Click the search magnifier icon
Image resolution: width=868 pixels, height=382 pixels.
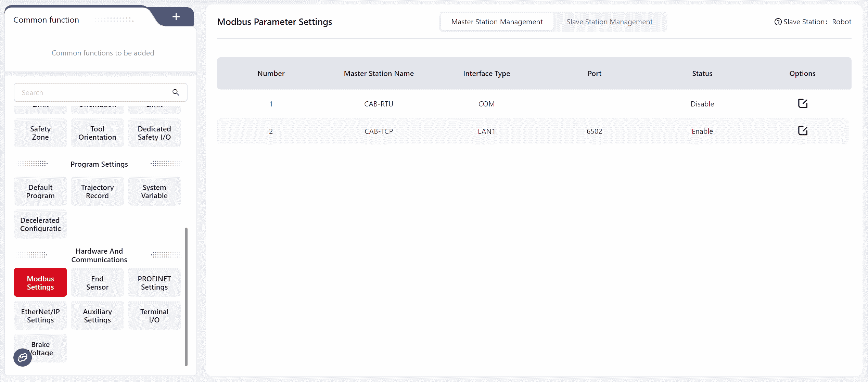pos(176,92)
